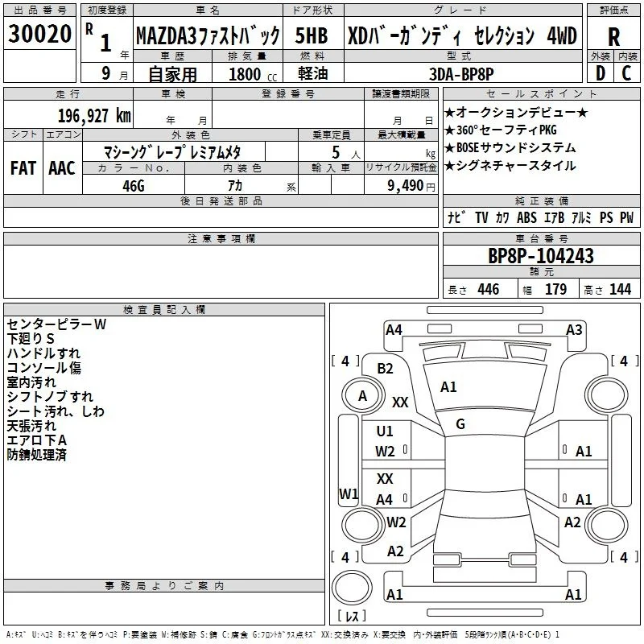Click front-right wheel circle
The width and height of the screenshot is (644, 644).
606,395
